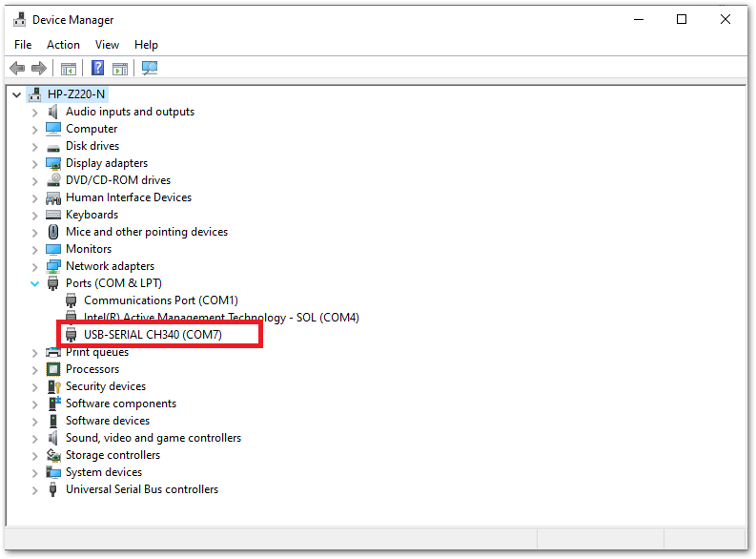Image resolution: width=756 pixels, height=559 pixels.
Task: Select the Keyboards category label
Action: 92,215
